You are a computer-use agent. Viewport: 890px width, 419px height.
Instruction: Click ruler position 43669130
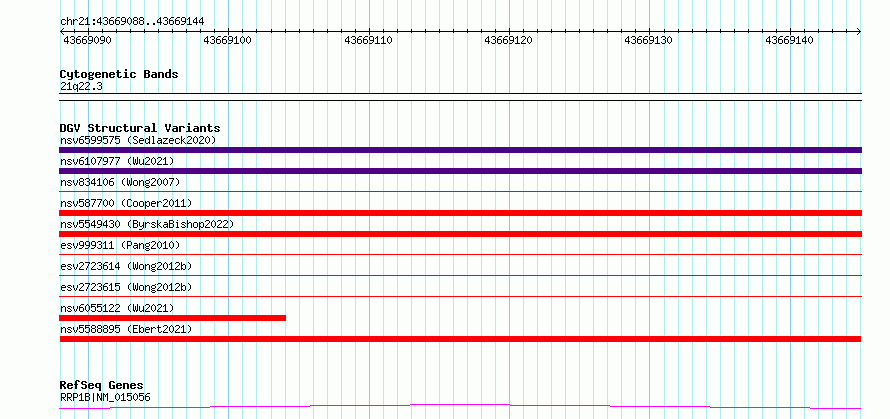tap(648, 40)
